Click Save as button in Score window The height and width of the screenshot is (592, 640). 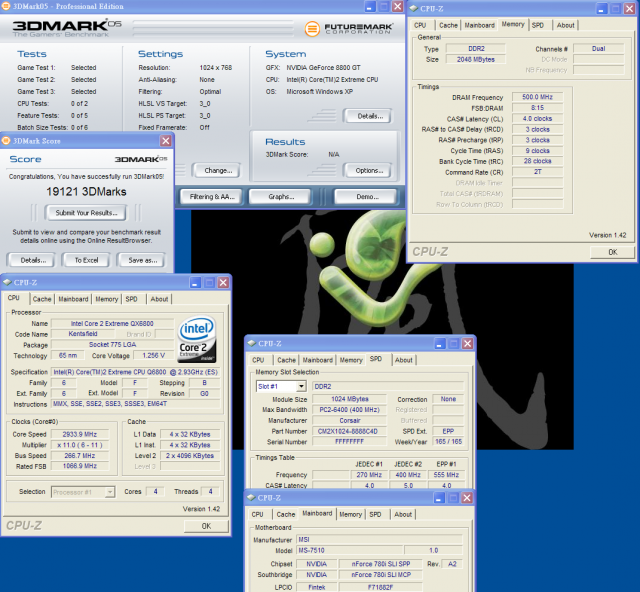coord(142,260)
